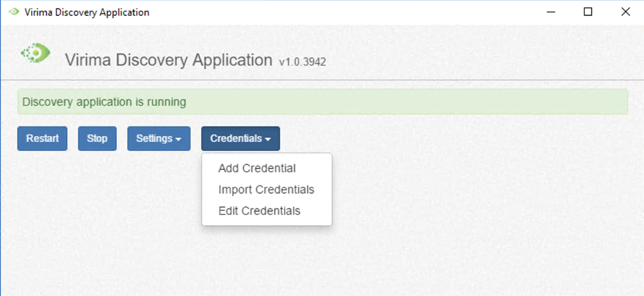
Task: Click the window title bar caption text
Action: point(87,12)
